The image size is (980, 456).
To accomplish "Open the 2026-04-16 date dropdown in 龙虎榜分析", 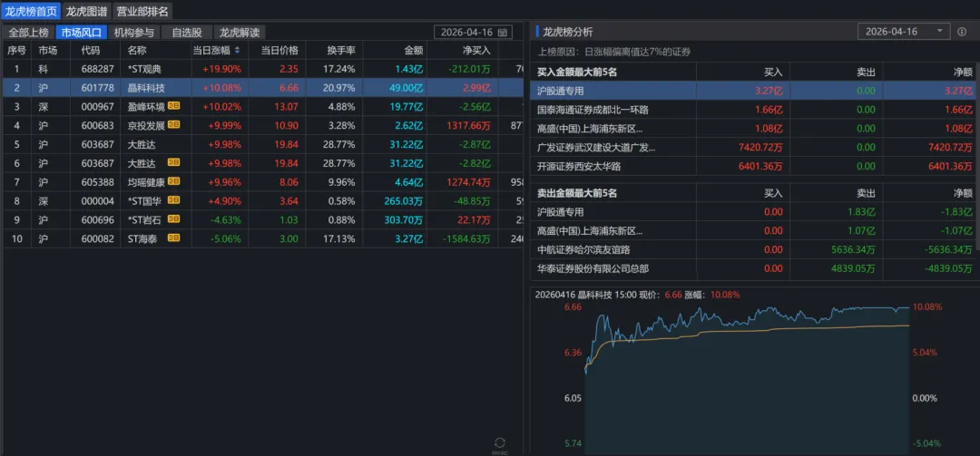I will pyautogui.click(x=904, y=31).
